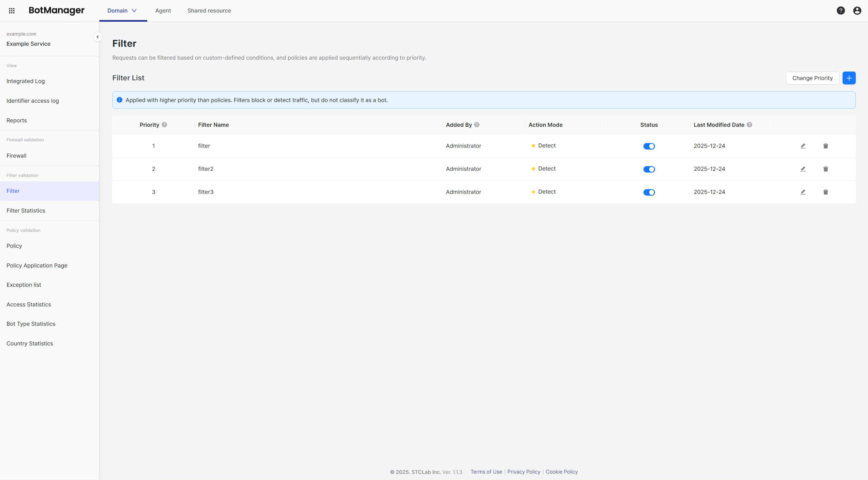This screenshot has height=480, width=868.
Task: Click the Last Modified Date info icon
Action: click(750, 124)
